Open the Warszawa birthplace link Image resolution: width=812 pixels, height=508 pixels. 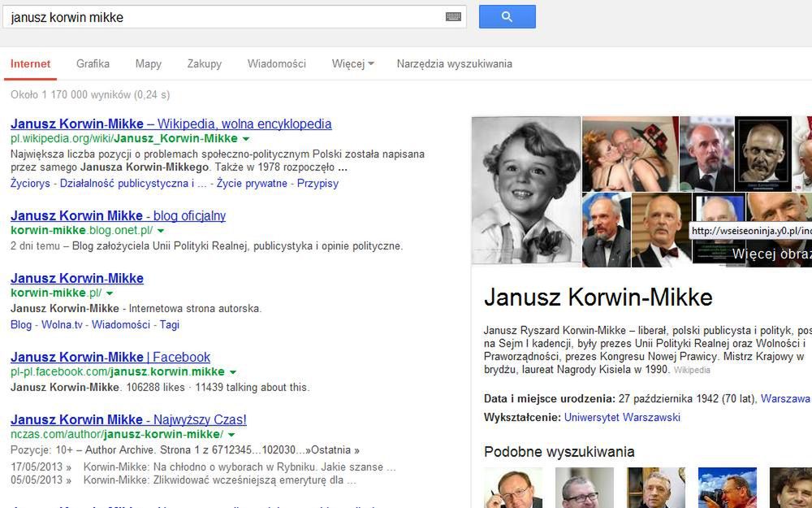785,398
